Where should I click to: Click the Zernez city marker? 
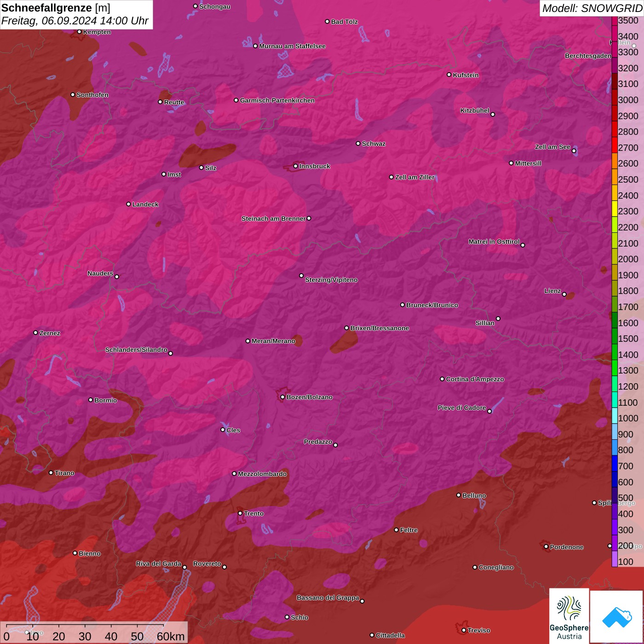click(x=36, y=333)
